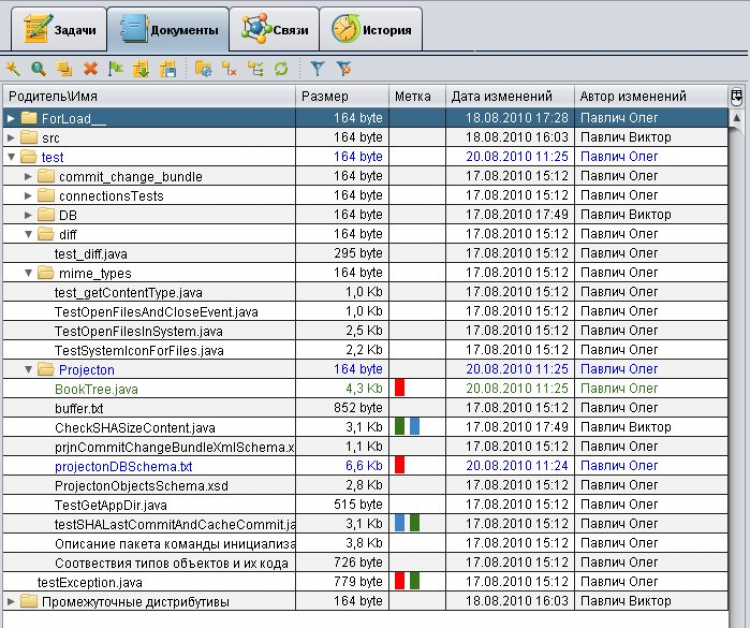Collapse the test folder
The image size is (750, 628).
[11, 157]
